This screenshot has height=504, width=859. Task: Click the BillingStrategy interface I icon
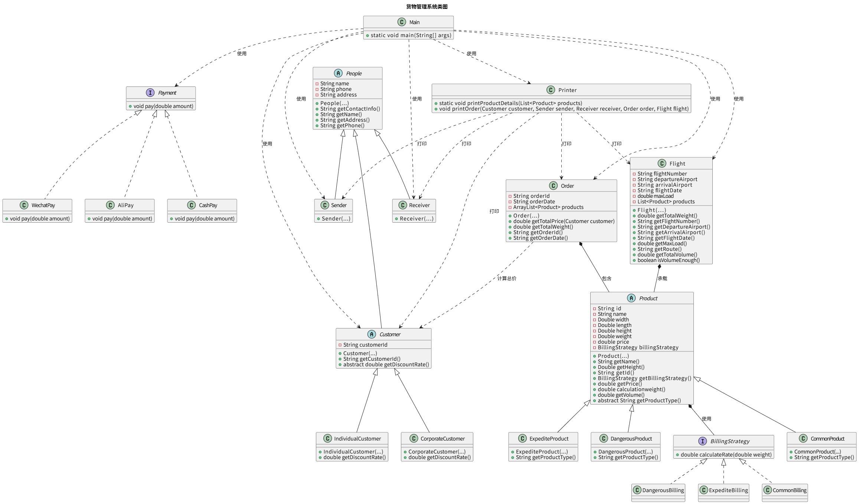coord(702,441)
